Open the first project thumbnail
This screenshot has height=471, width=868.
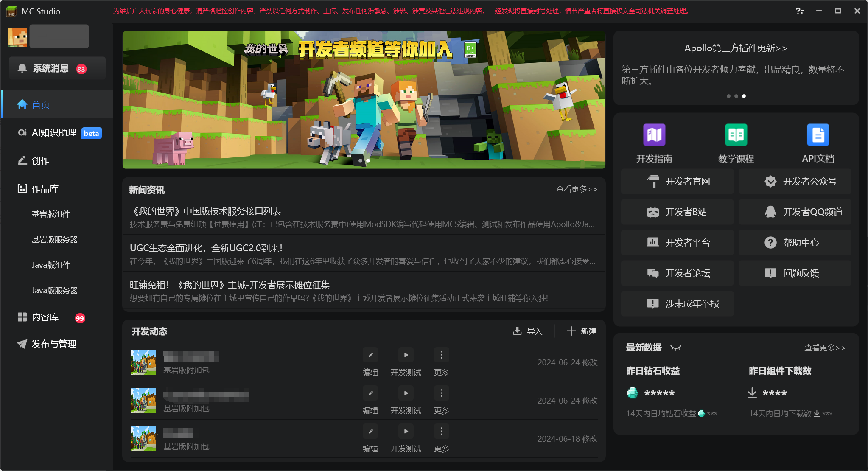tap(143, 362)
